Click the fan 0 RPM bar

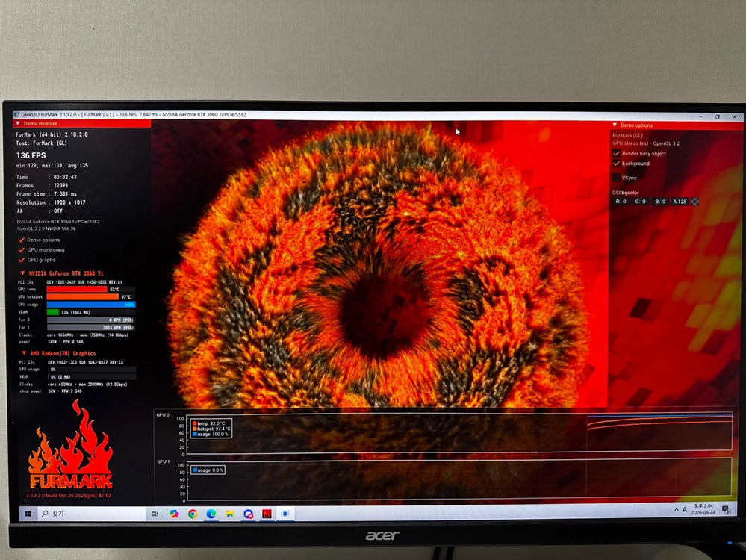[x=90, y=320]
